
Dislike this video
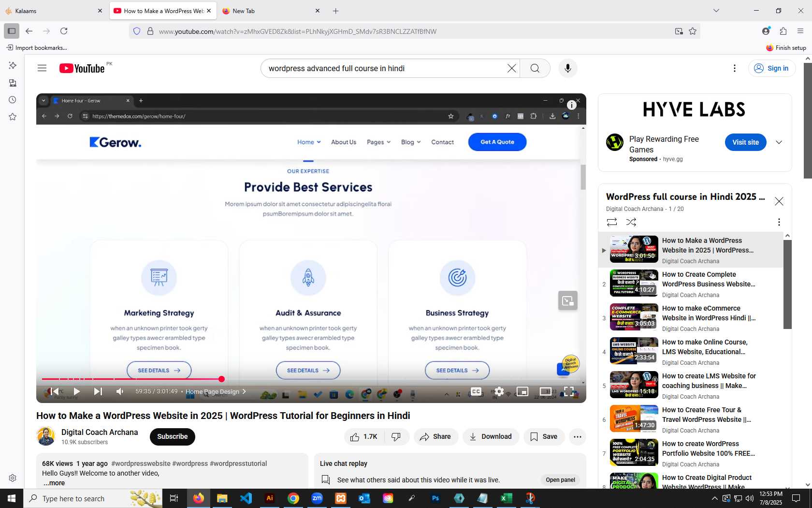tap(396, 436)
